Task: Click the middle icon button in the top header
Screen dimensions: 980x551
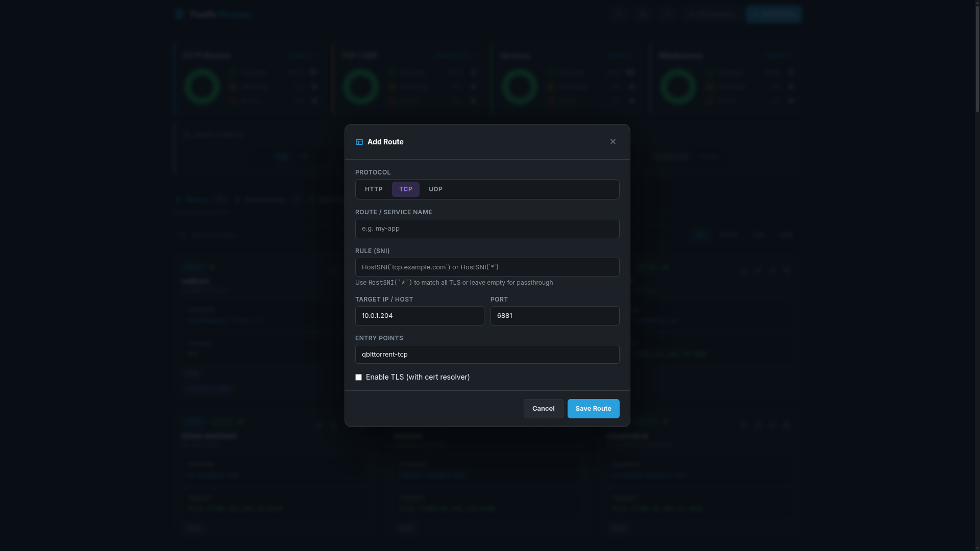Action: point(643,14)
